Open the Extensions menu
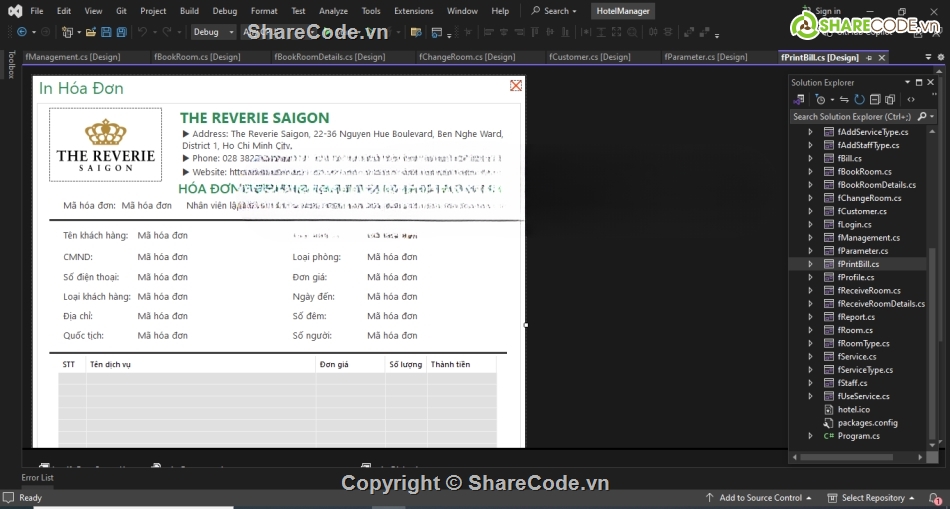This screenshot has width=950, height=509. tap(413, 11)
